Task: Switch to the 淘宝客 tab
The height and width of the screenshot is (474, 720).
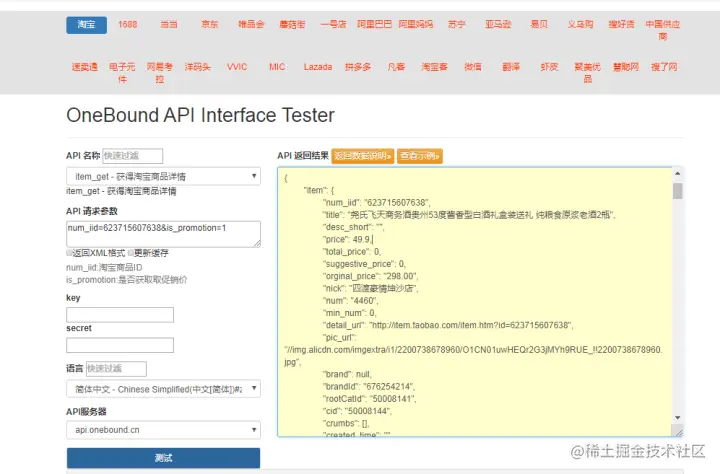Action: pos(434,67)
